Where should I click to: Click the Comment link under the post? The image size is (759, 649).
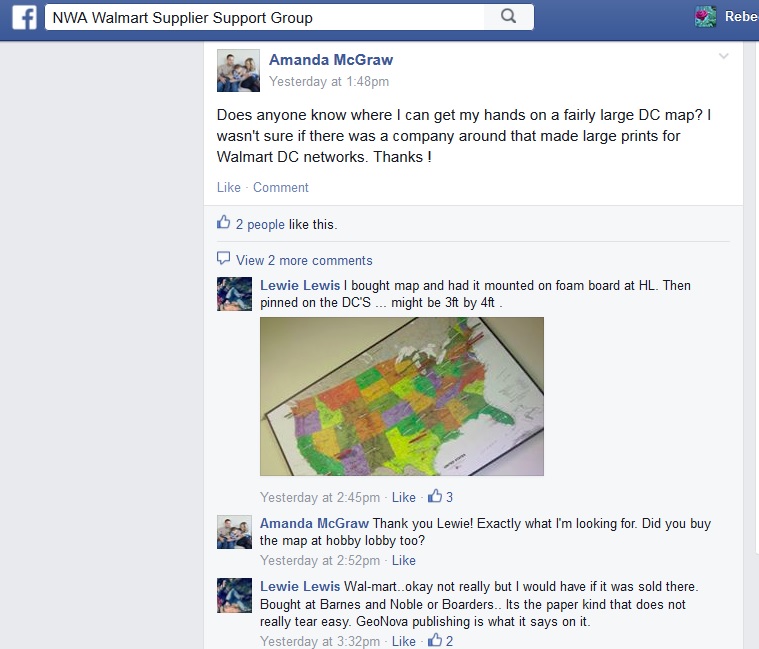pos(281,187)
